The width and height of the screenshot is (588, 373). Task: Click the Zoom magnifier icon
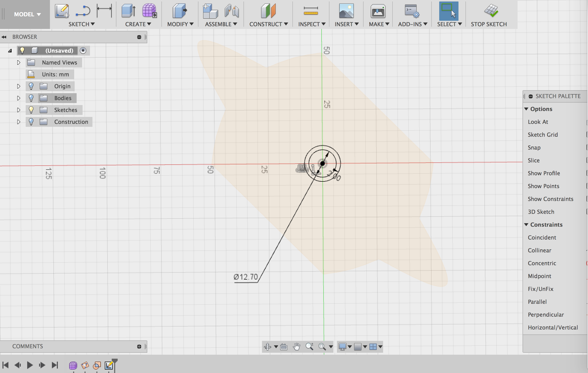tap(309, 347)
